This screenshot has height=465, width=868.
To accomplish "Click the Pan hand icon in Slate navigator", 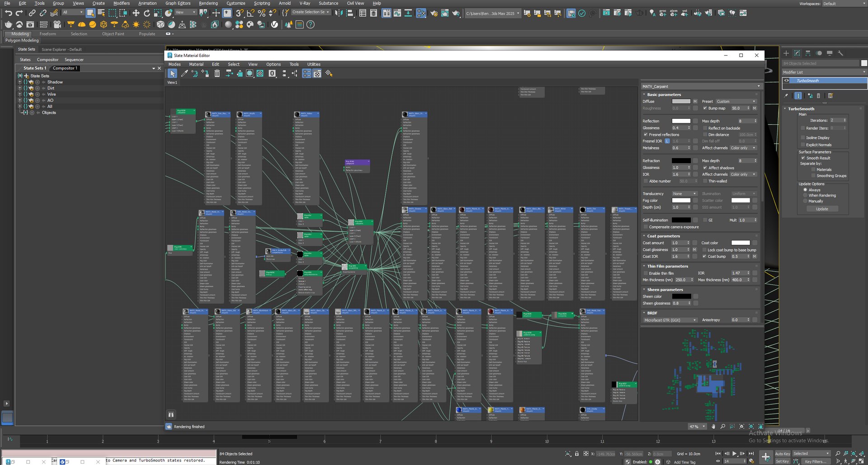I will tap(713, 426).
